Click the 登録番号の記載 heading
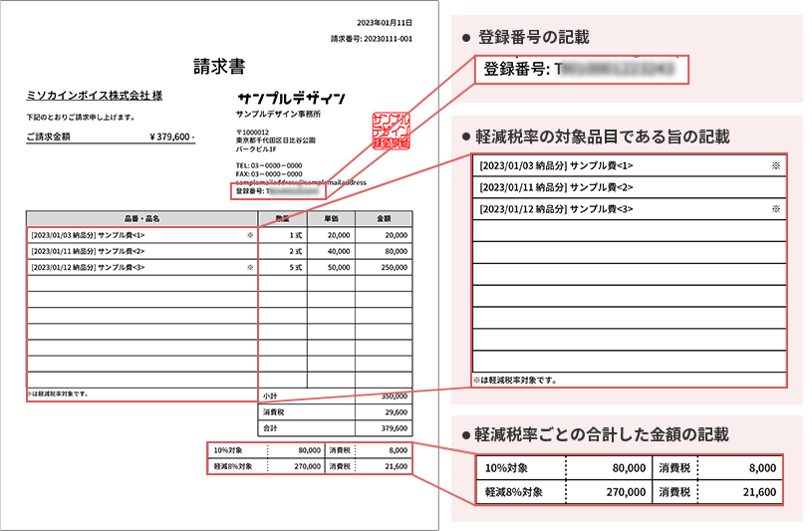 click(x=533, y=37)
